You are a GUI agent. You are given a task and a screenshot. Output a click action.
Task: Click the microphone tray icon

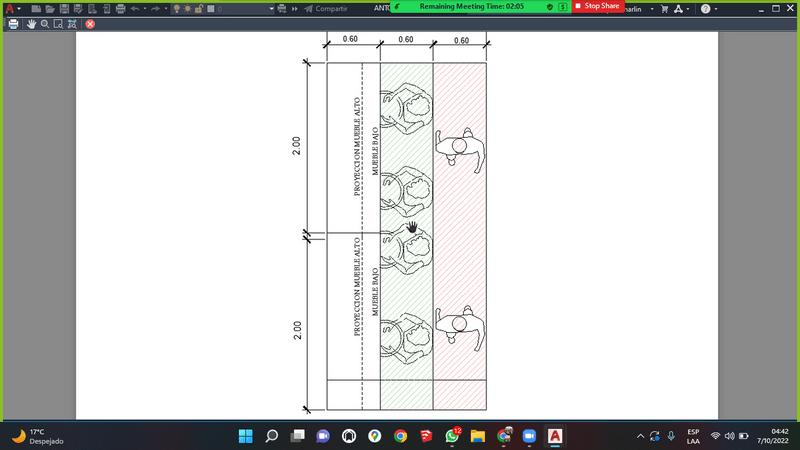(671, 436)
